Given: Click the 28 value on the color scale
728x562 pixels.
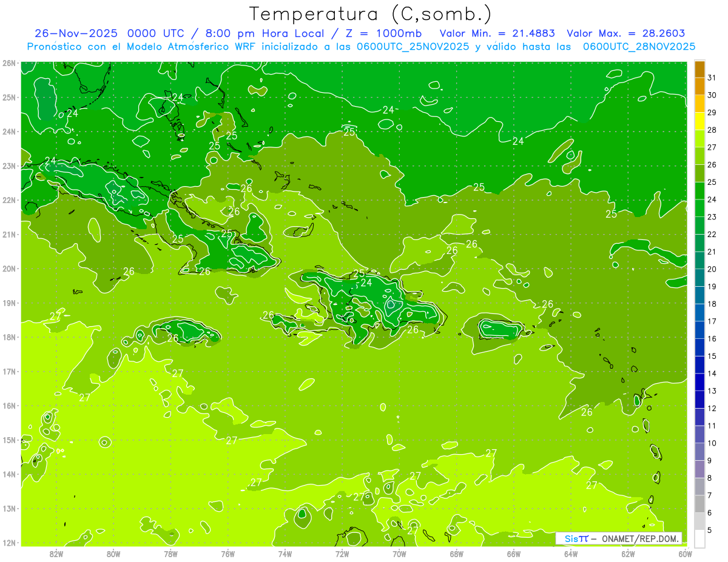Looking at the screenshot, I should 712,130.
